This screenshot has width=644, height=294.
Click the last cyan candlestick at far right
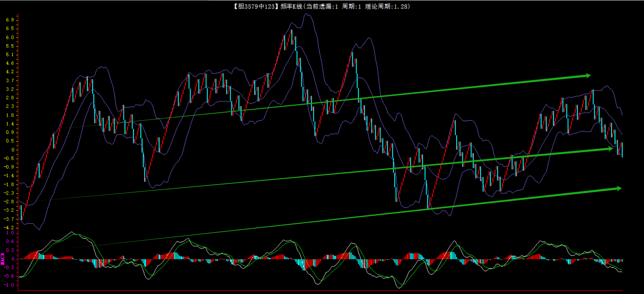coord(622,150)
